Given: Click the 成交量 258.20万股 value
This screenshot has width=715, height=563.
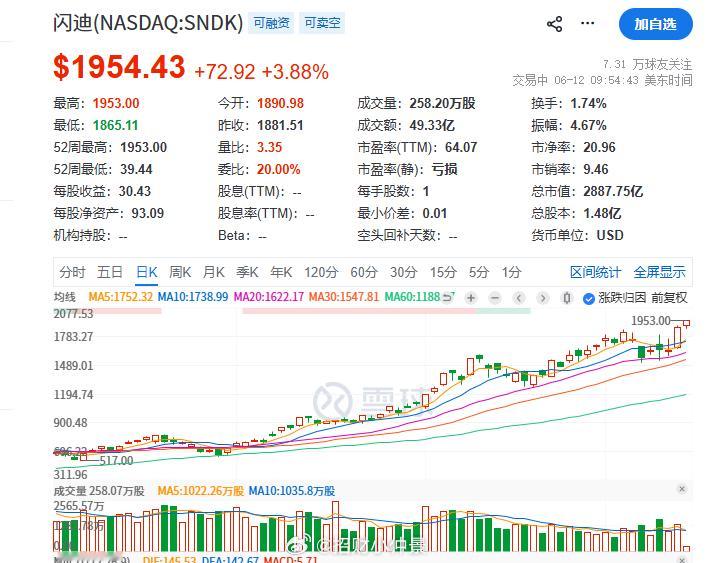Looking at the screenshot, I should 442,103.
